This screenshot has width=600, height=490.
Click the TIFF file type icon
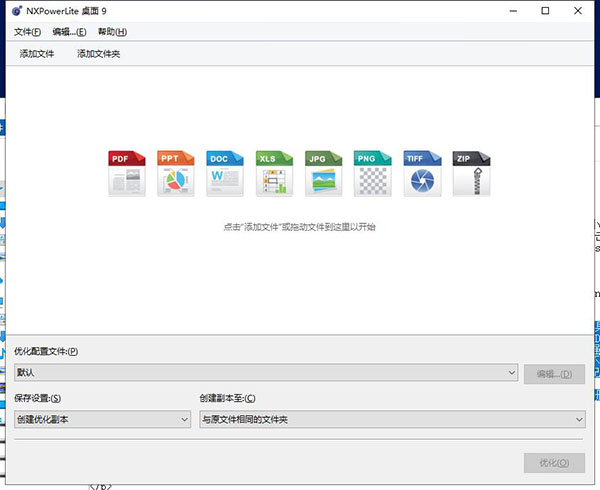tap(421, 173)
